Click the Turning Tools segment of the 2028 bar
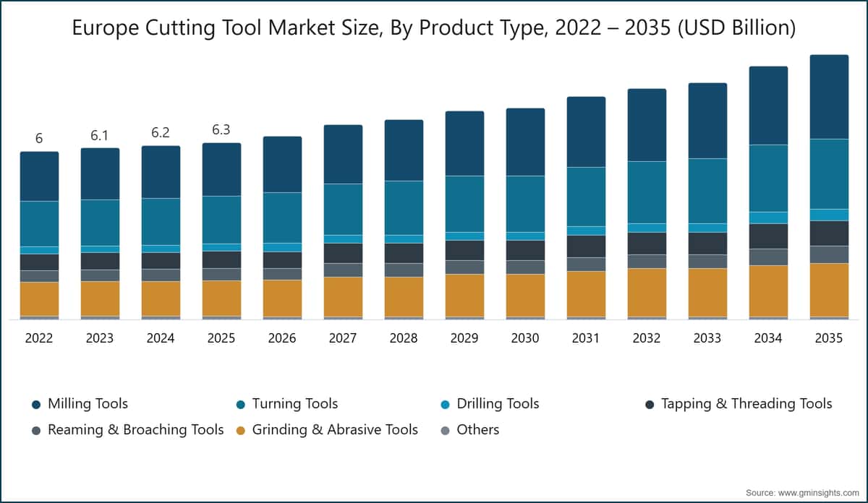868x503 pixels. 404,208
